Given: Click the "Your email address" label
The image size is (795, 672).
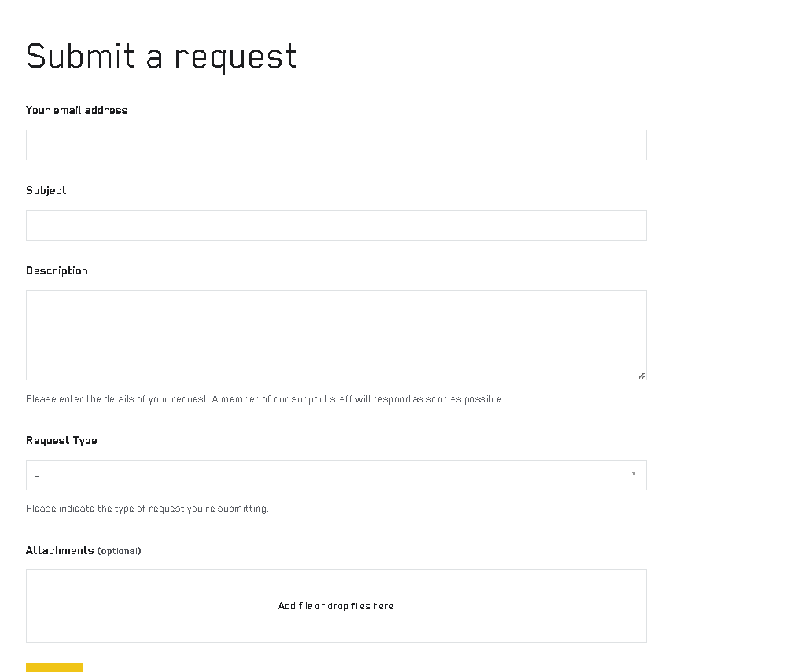Looking at the screenshot, I should [x=76, y=110].
